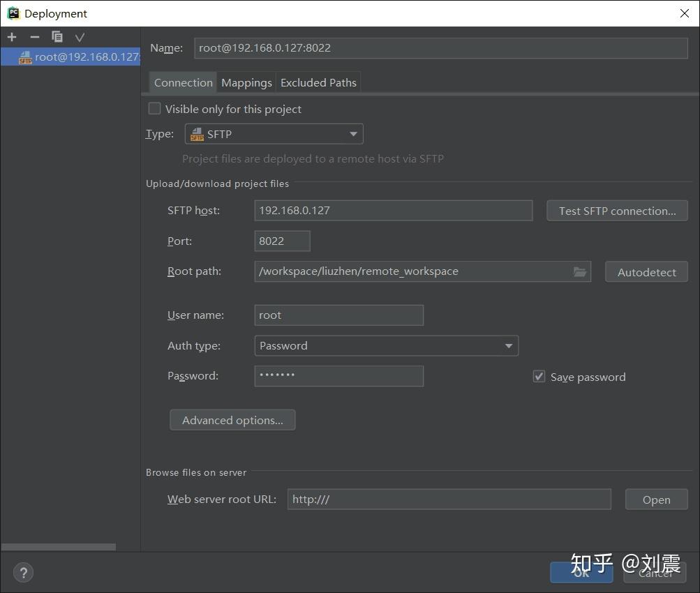
Task: Remove the selected server
Action: click(x=34, y=37)
